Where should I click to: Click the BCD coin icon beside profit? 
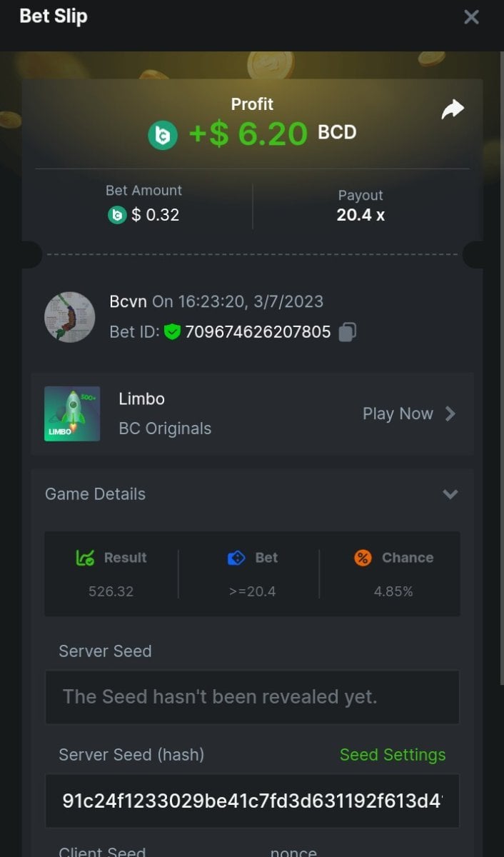click(x=163, y=135)
